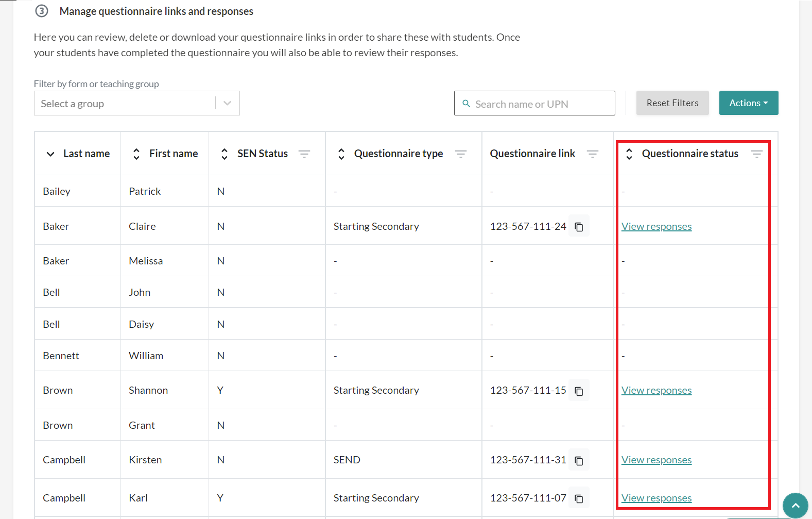Click Starting Secondary in Shannon Brown's row
Image resolution: width=812 pixels, height=519 pixels.
click(x=376, y=390)
